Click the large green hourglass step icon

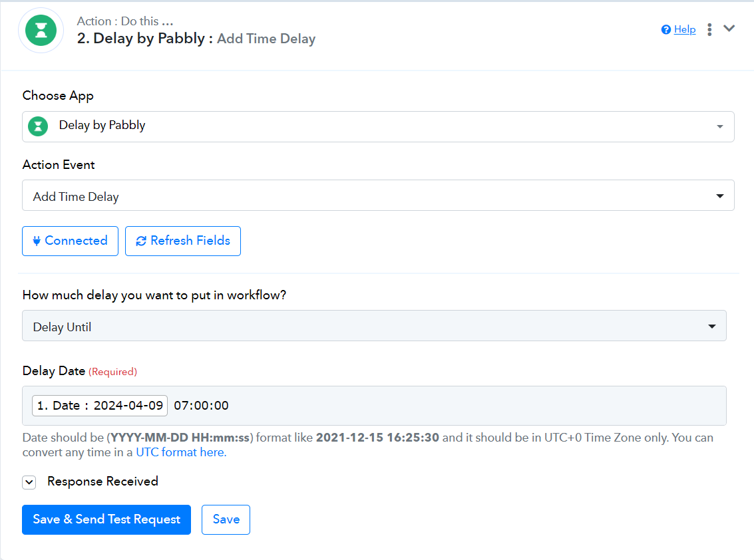coord(41,31)
